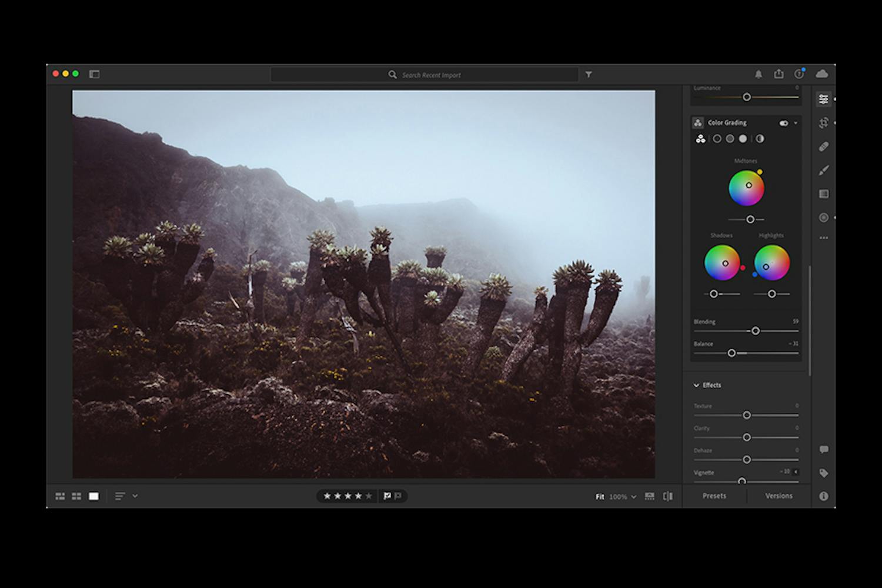This screenshot has height=588, width=882.
Task: Open the 3-way Color Grading wheels view
Action: (700, 139)
